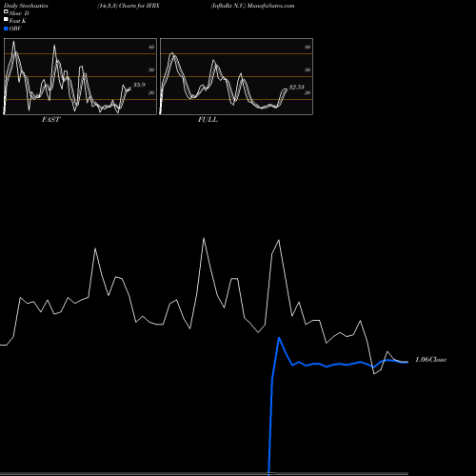Select the FULL chart label

[x=208, y=120]
